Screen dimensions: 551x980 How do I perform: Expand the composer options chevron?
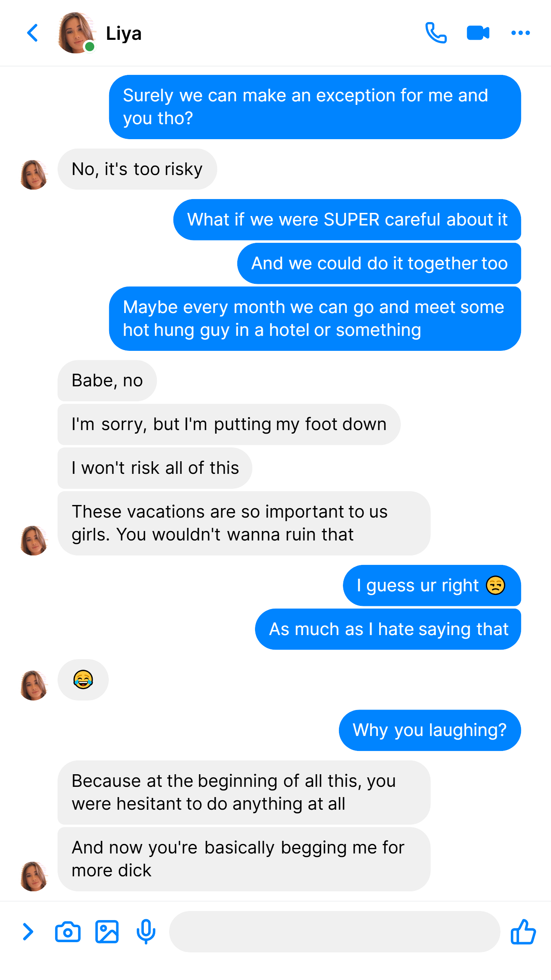pos(28,932)
